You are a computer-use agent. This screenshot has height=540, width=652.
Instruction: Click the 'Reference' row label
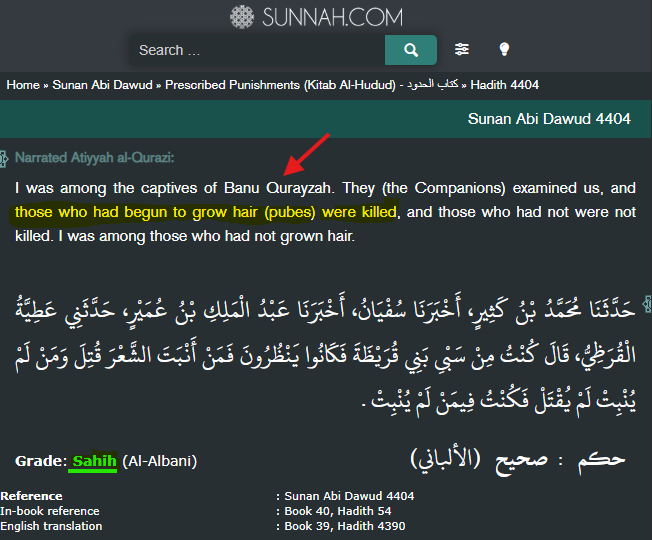pyautogui.click(x=31, y=496)
